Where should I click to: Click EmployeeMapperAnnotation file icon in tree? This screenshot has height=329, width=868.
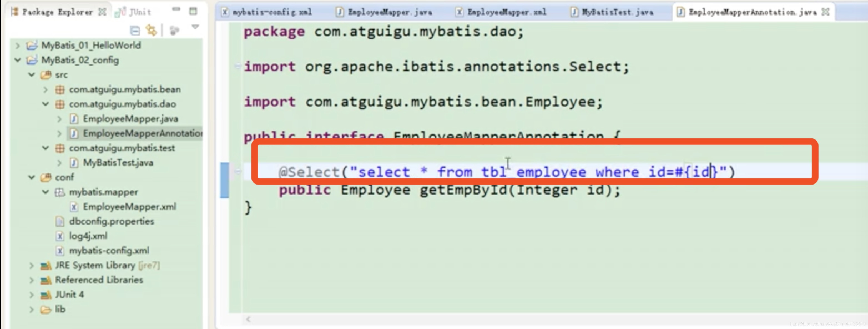pos(74,133)
